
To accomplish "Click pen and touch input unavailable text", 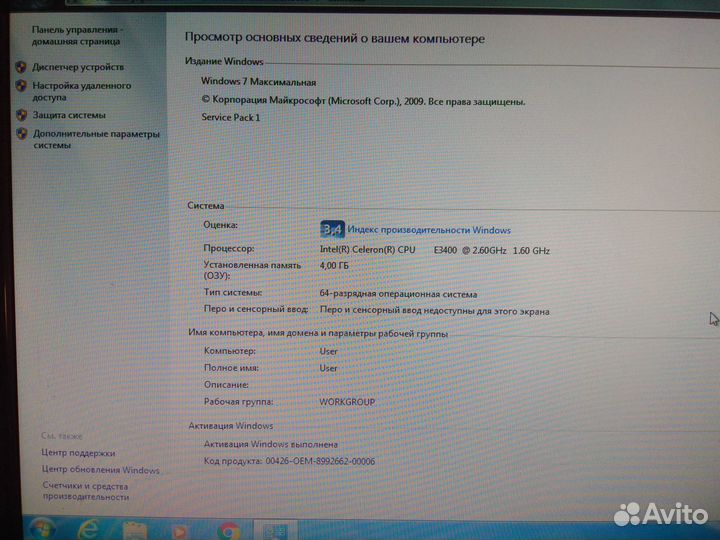I will (x=434, y=311).
